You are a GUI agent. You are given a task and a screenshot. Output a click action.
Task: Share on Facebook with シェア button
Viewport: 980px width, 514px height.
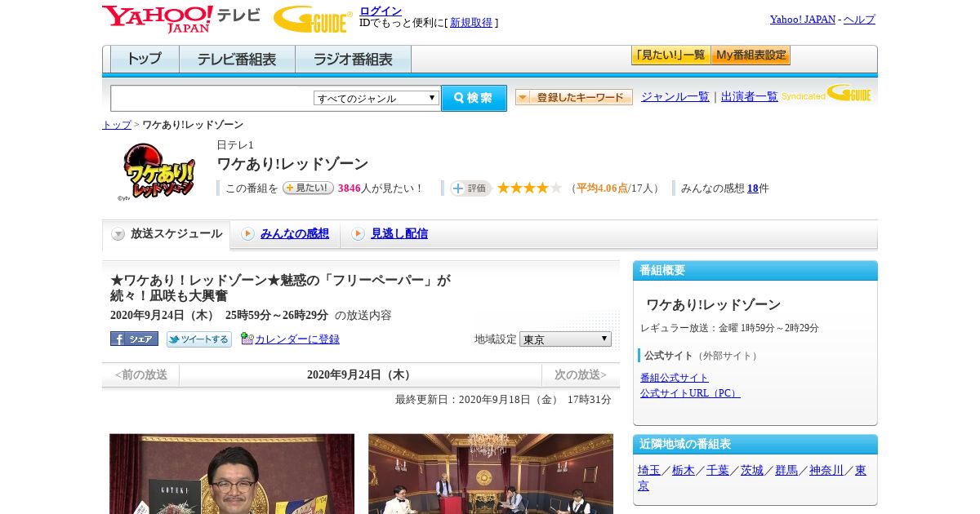pyautogui.click(x=134, y=339)
